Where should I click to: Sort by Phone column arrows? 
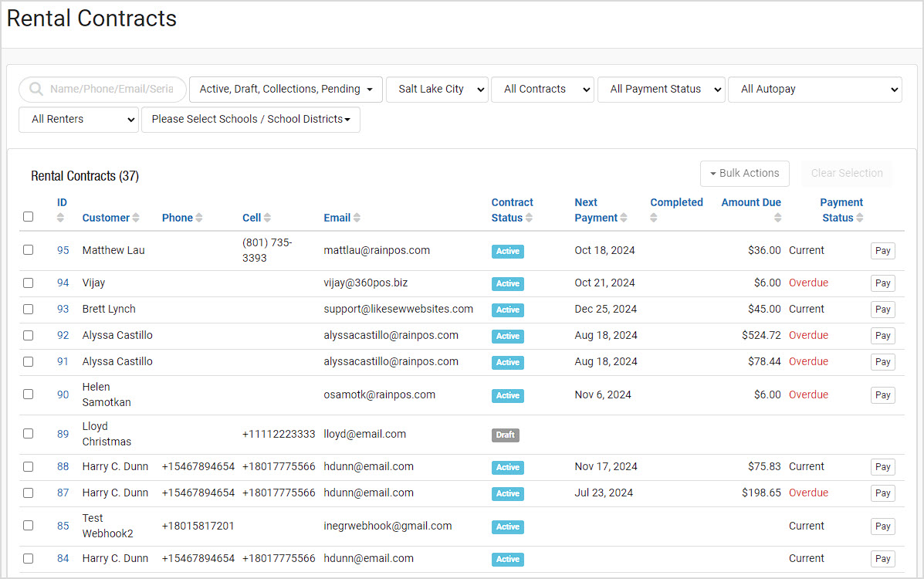199,218
